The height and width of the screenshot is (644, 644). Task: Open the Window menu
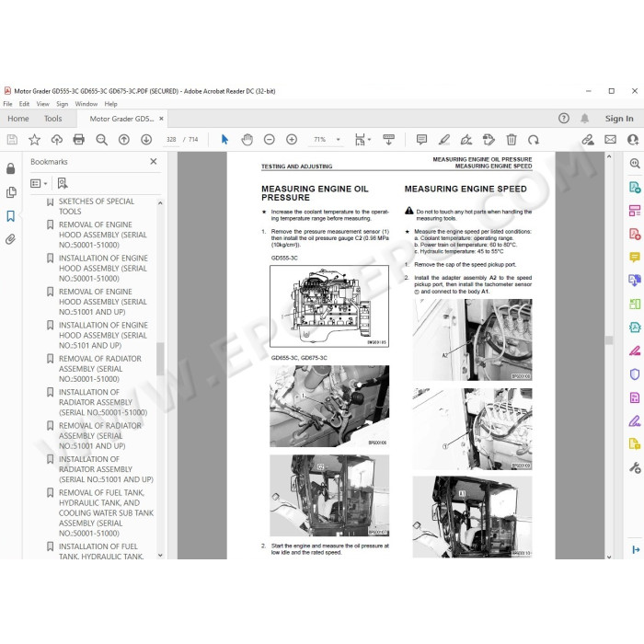click(x=86, y=104)
